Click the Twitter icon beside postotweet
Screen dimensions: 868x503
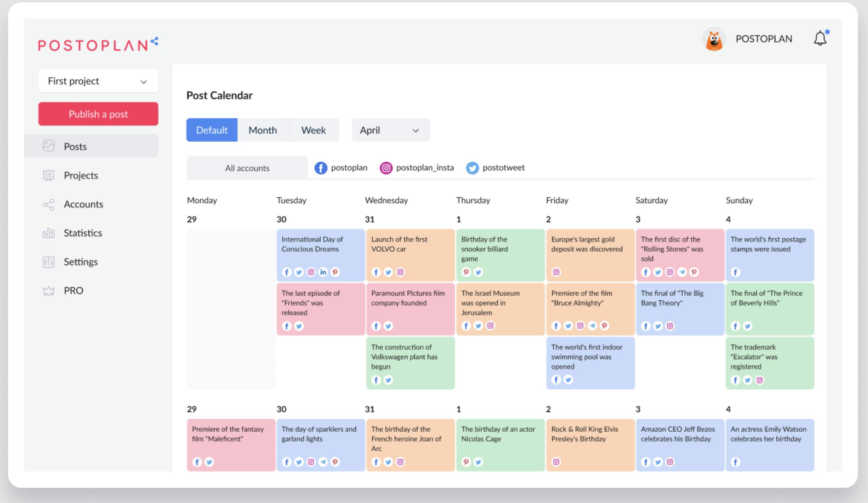(472, 168)
